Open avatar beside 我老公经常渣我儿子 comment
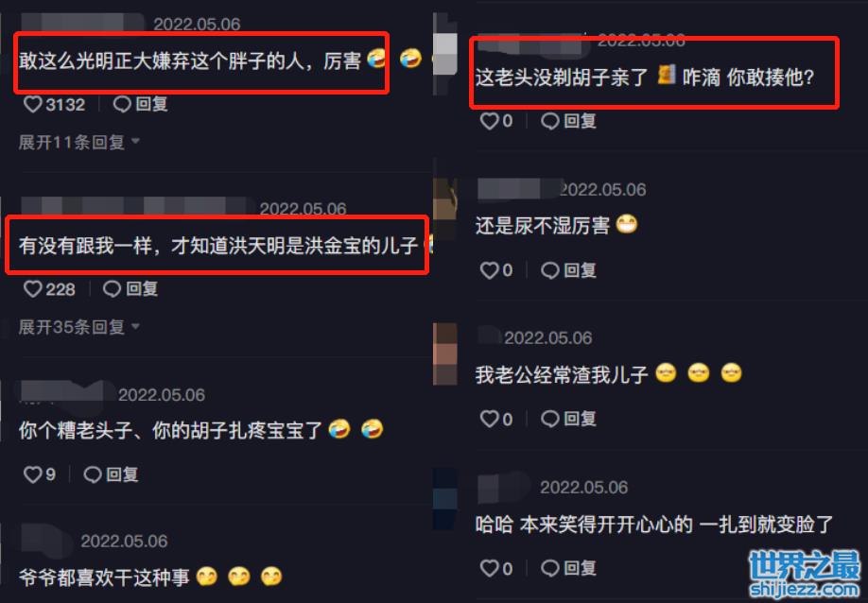This screenshot has width=868, height=603. (445, 354)
